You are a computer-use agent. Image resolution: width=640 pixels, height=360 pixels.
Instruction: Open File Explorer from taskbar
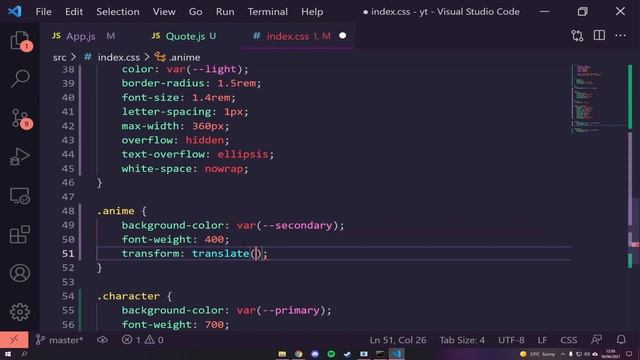point(282,354)
